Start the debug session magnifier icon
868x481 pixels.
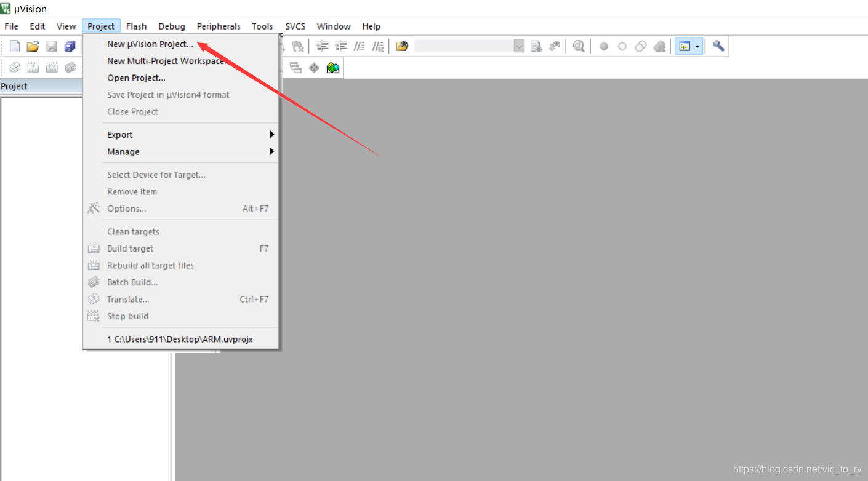(x=579, y=46)
